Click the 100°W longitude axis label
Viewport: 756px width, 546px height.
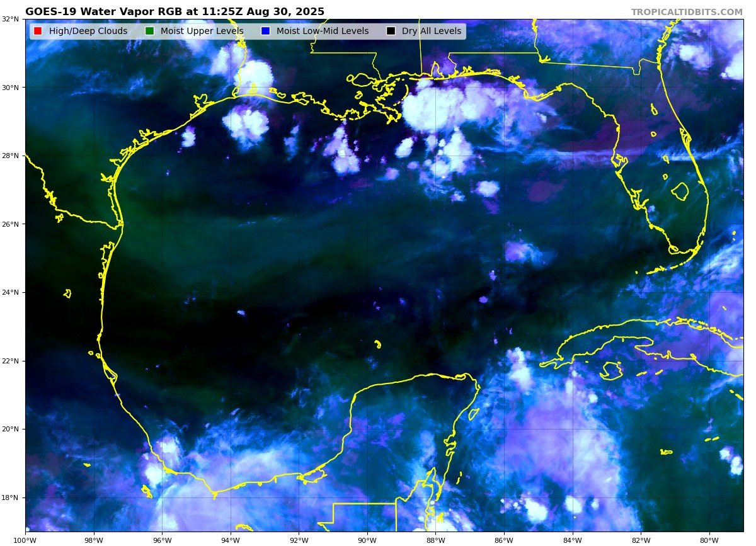point(25,540)
